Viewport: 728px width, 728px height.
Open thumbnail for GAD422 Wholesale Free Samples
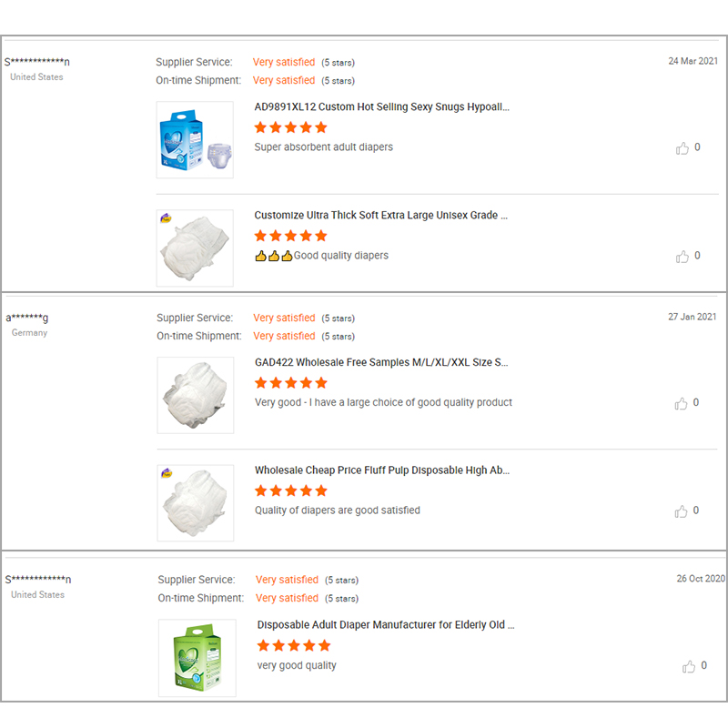[195, 395]
